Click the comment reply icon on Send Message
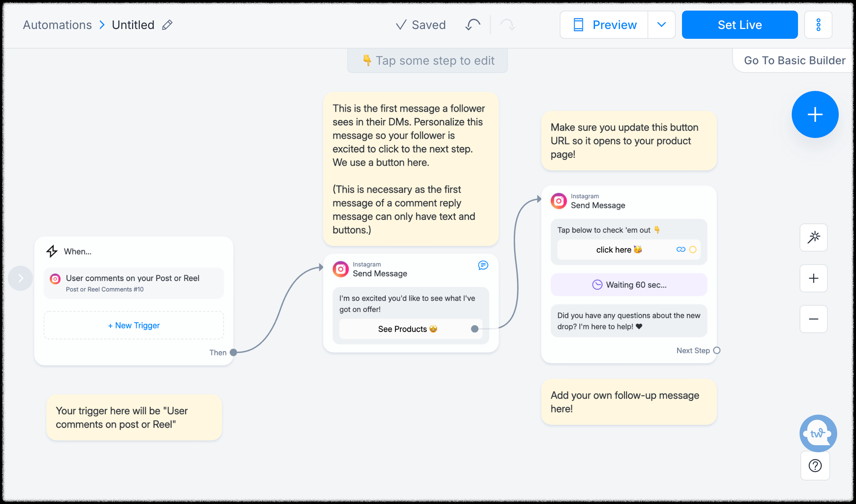The width and height of the screenshot is (856, 504). pyautogui.click(x=483, y=266)
